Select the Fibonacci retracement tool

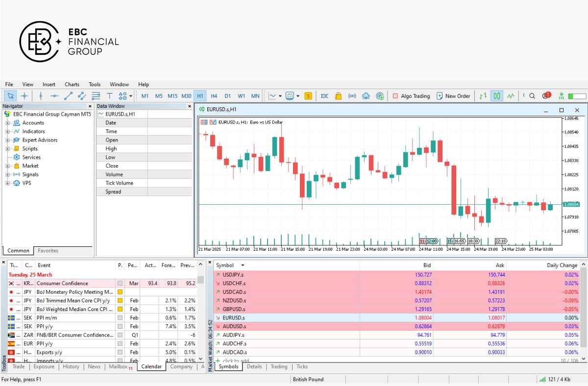coord(96,96)
